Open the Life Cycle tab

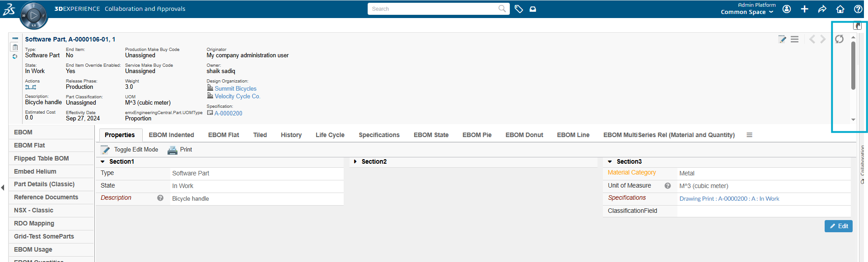click(330, 135)
